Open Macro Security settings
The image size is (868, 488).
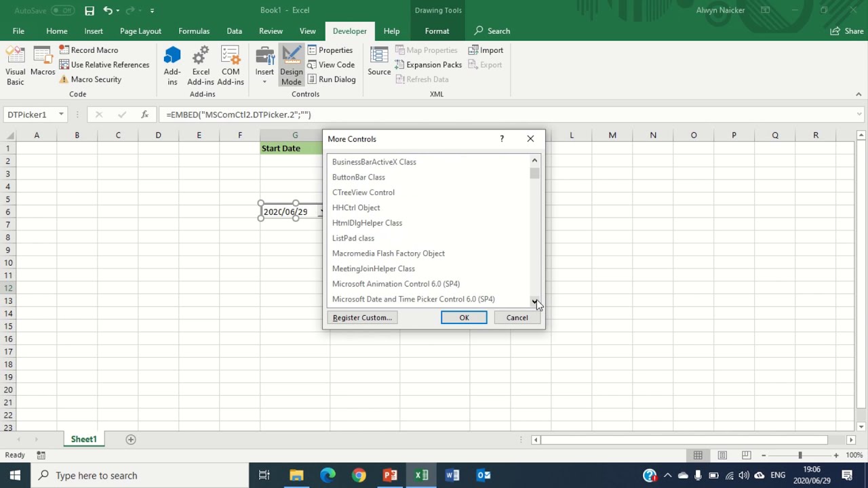coord(63,79)
